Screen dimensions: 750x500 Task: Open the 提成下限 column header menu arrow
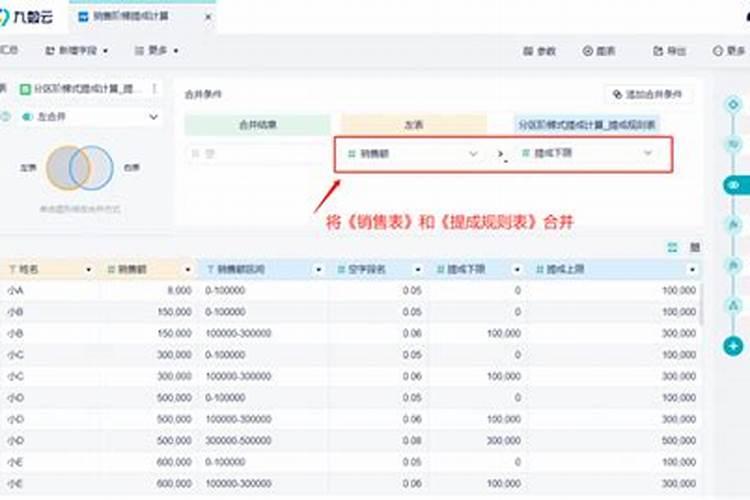[x=517, y=270]
